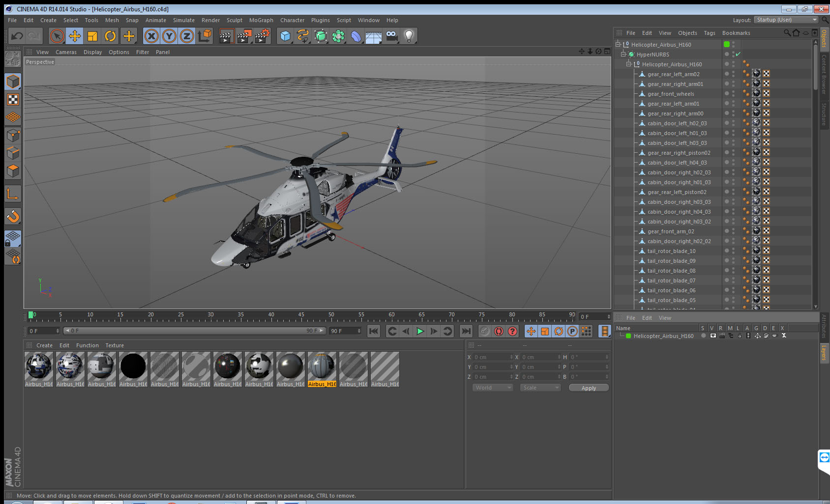Toggle Z axis lock

coord(187,36)
